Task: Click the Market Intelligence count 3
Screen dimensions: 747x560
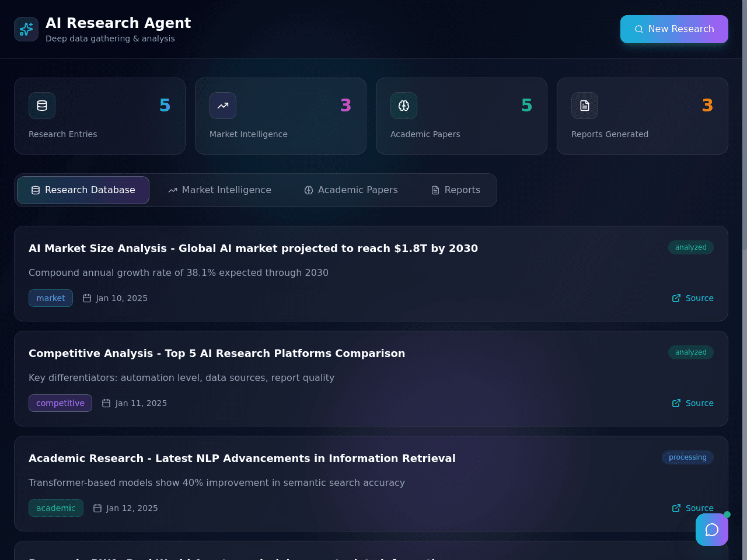Action: pos(346,106)
